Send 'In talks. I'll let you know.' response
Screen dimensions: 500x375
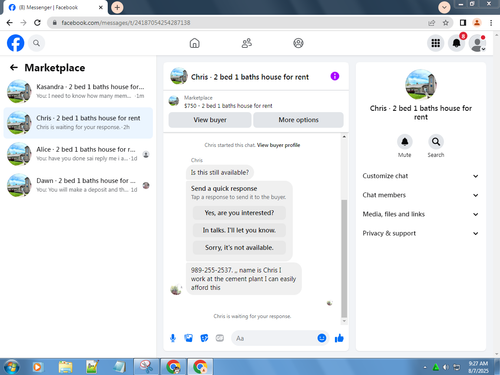coord(239,230)
